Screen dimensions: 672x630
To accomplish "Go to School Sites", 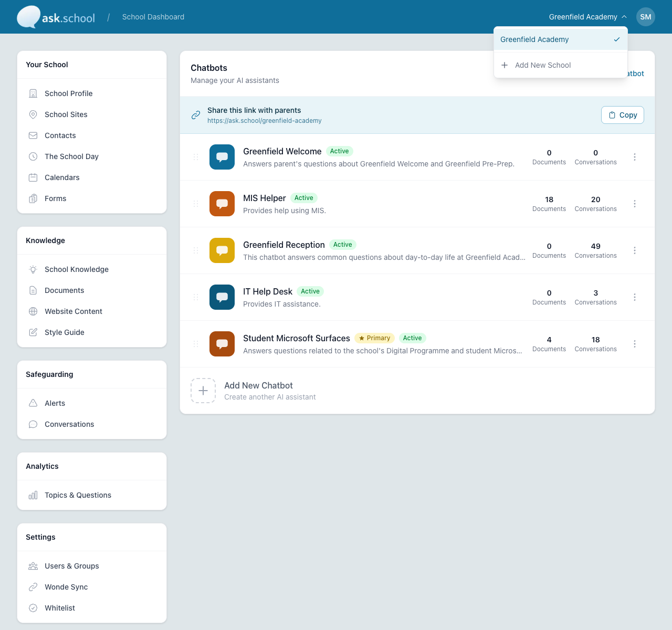I will click(x=92, y=114).
